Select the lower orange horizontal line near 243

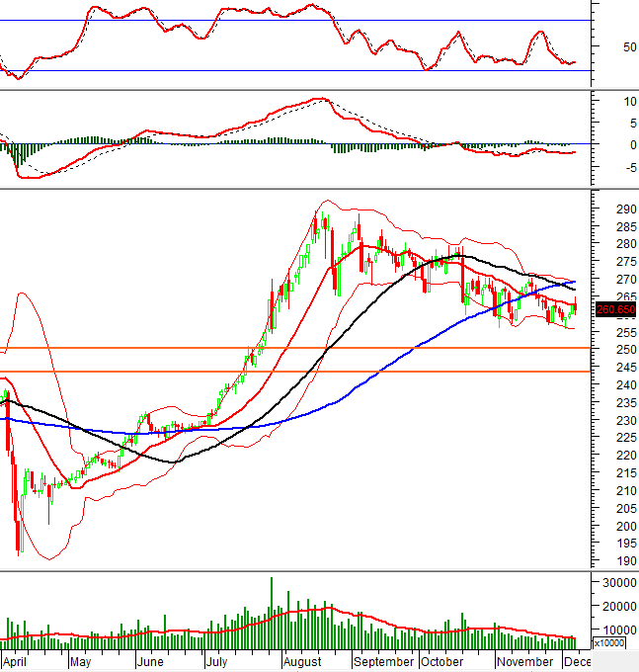[x=296, y=372]
